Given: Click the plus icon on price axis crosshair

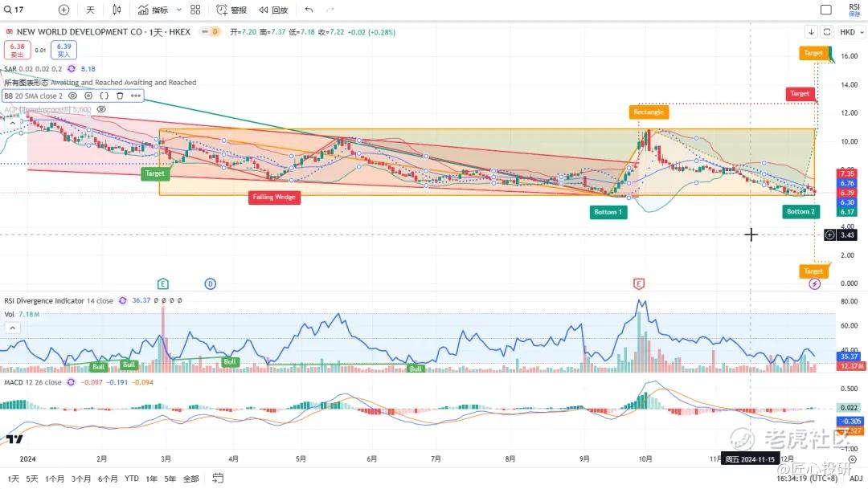Looking at the screenshot, I should point(829,235).
